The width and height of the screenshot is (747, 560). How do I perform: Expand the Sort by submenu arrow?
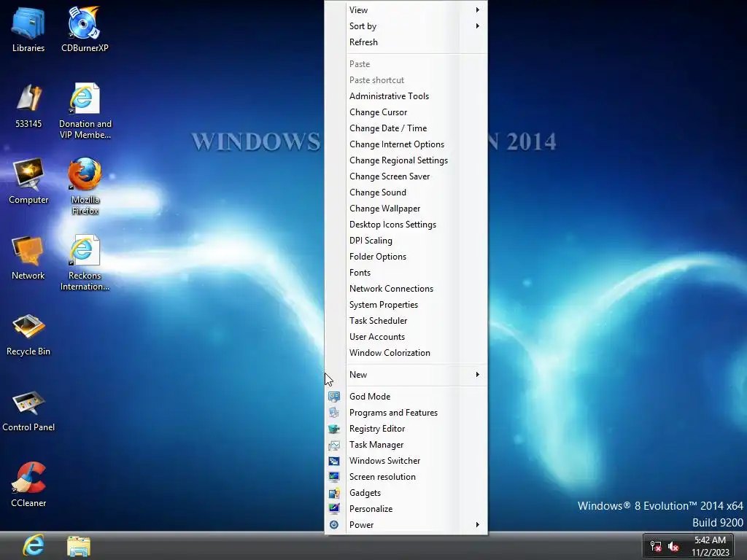(477, 26)
